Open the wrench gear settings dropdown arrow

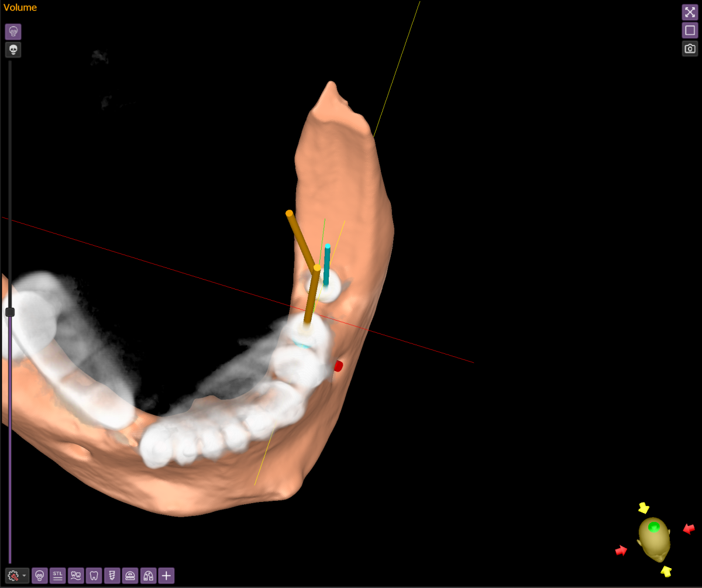coord(25,576)
